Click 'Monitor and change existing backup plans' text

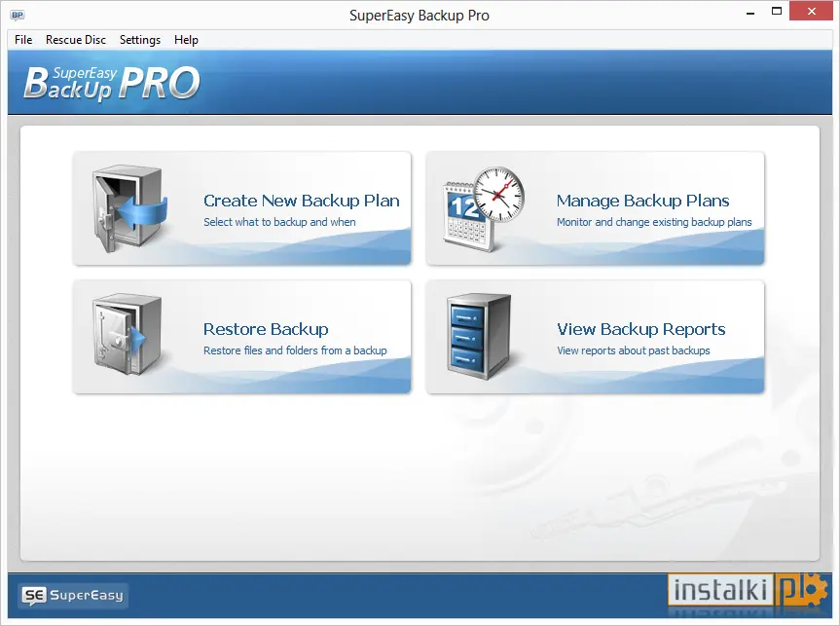coord(654,222)
